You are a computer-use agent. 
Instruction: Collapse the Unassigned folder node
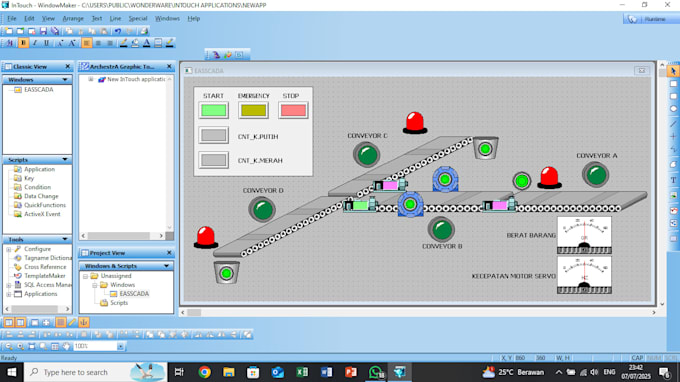(85, 276)
